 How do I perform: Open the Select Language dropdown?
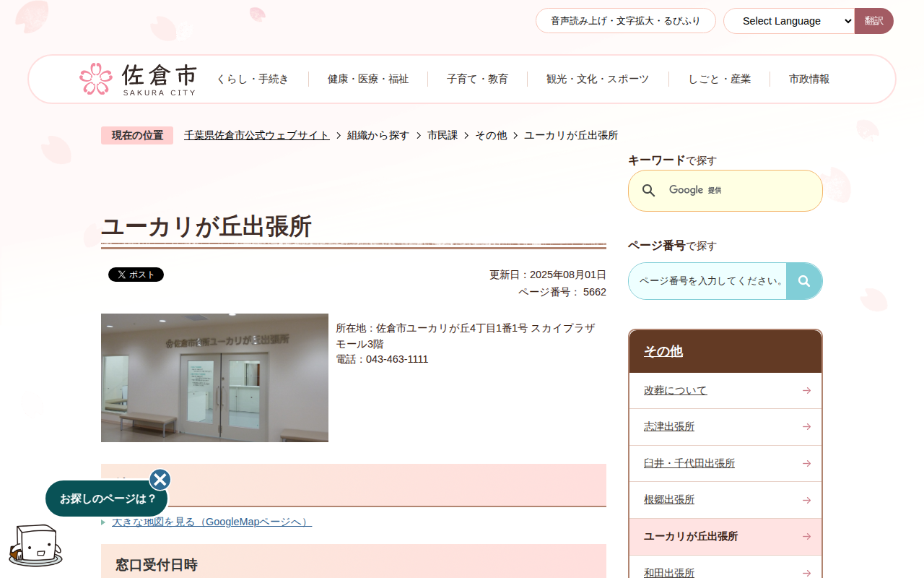(x=789, y=21)
